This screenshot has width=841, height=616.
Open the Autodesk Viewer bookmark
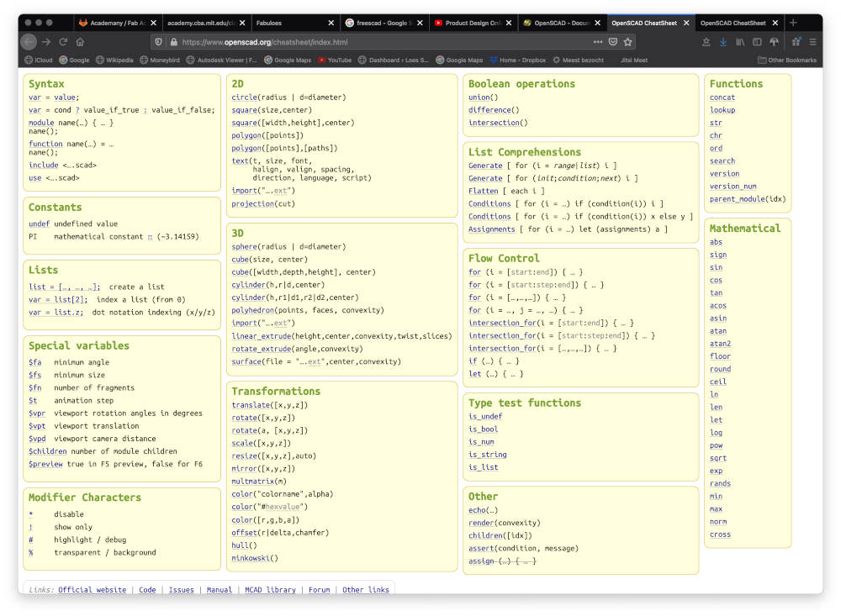[x=221, y=60]
